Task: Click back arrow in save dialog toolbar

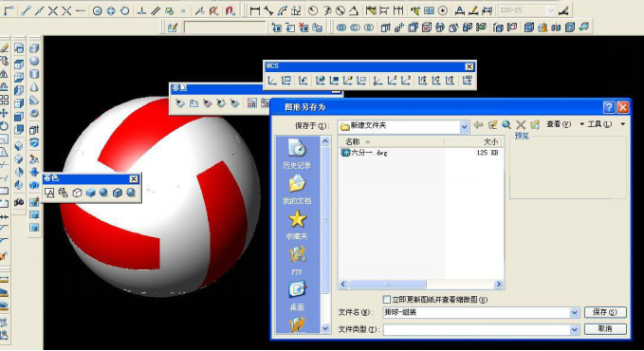Action: coord(478,124)
